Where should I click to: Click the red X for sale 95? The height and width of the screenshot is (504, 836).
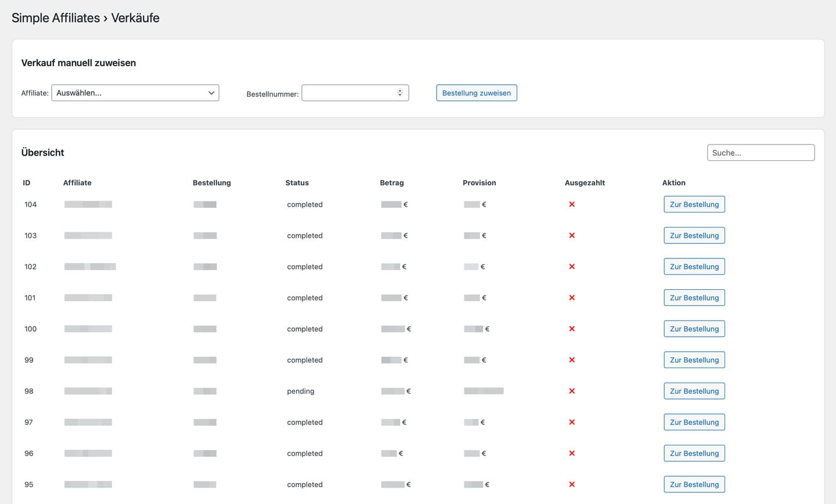[572, 484]
